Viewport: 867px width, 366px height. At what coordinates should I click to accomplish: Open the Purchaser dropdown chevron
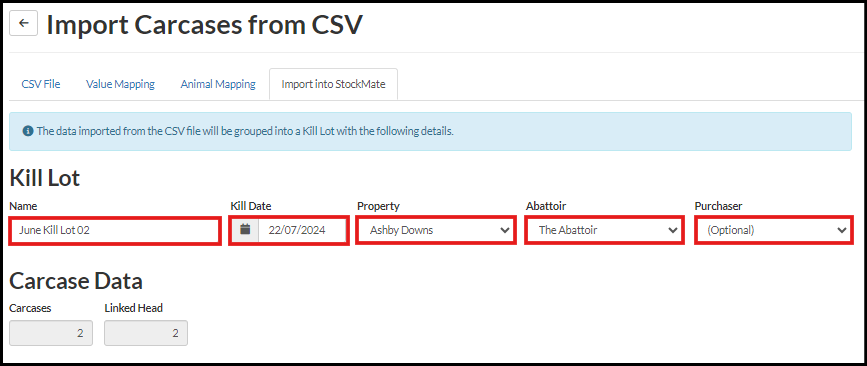click(x=842, y=230)
